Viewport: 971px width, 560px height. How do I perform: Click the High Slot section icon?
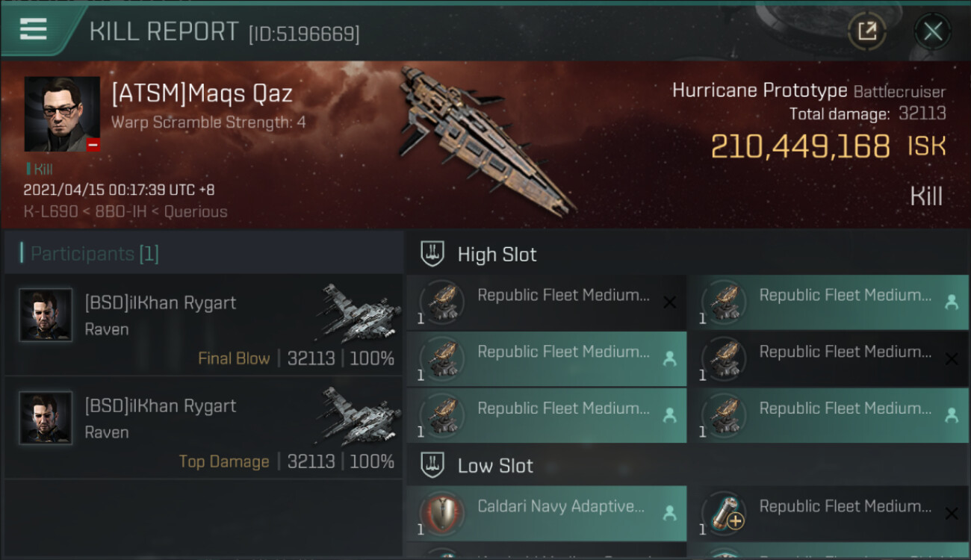pyautogui.click(x=433, y=254)
